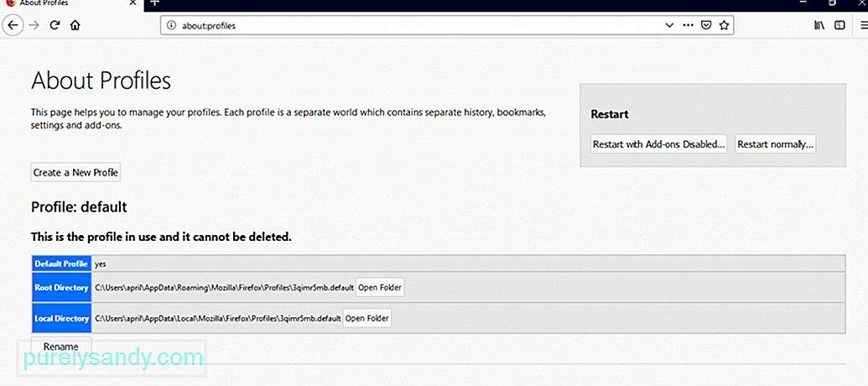Click 'This is the profile in use' text
The image size is (868, 386).
pyautogui.click(x=161, y=237)
